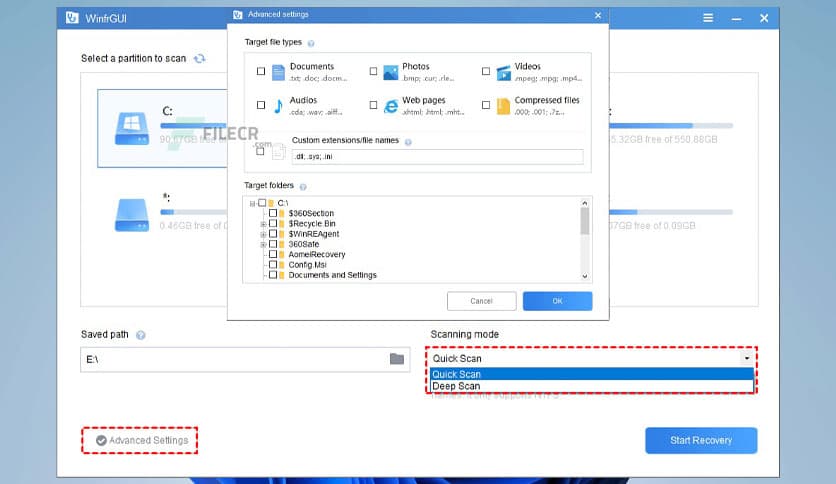Screen dimensions: 836x484
Task: Expand the $Recycle.Bin tree node
Action: tap(263, 224)
